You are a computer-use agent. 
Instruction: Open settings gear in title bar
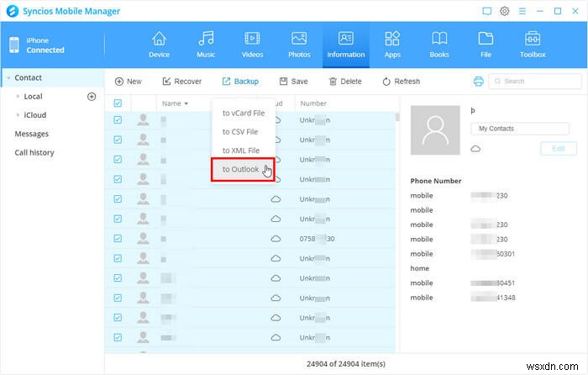504,11
